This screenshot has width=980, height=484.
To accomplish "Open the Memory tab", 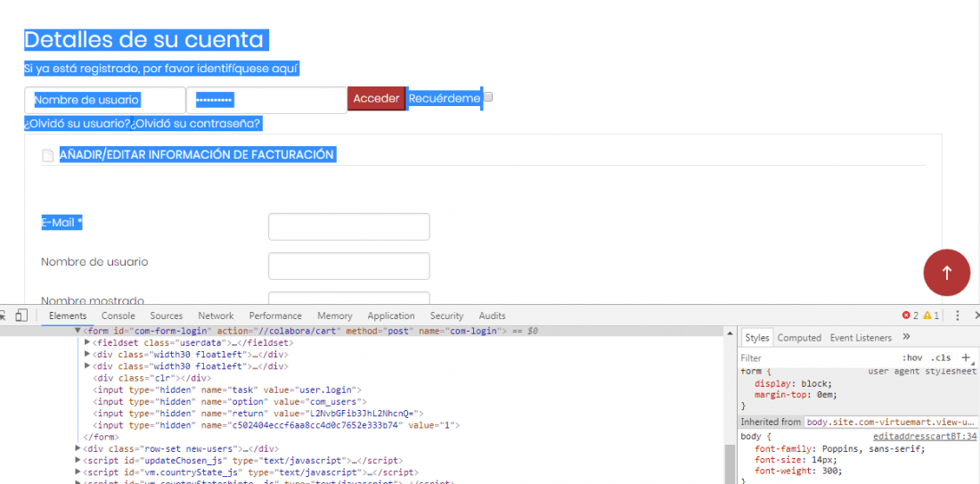I will coord(334,316).
